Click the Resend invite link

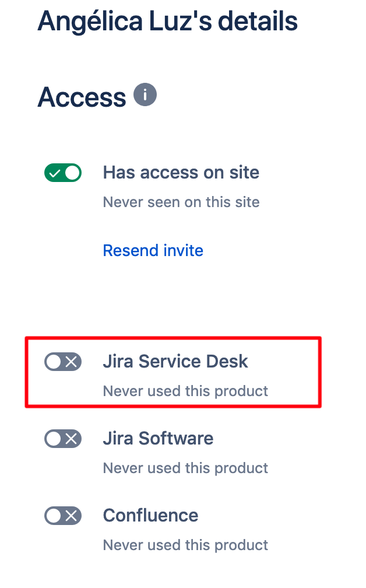click(x=153, y=250)
